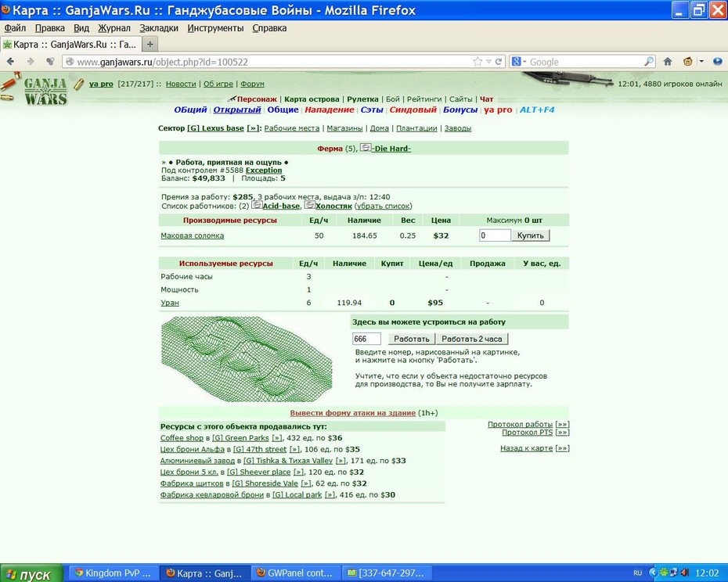The width and height of the screenshot is (728, 582).
Task: Open the Exception syndicate link
Action: click(264, 171)
